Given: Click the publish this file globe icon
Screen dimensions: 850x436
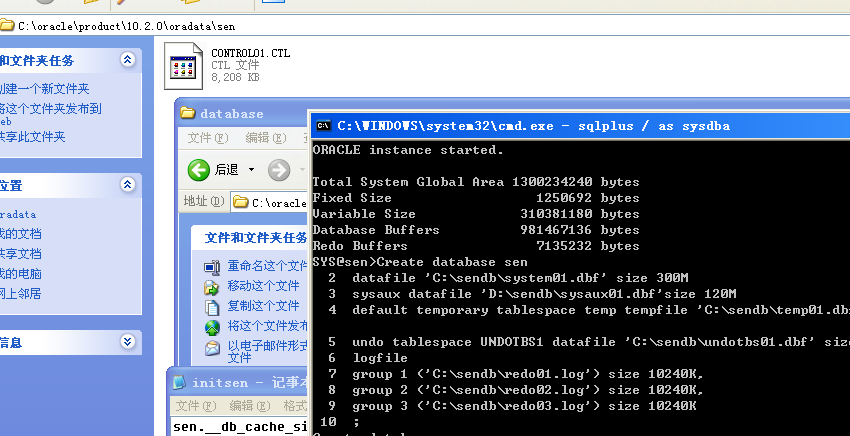Looking at the screenshot, I should pyautogui.click(x=212, y=327).
